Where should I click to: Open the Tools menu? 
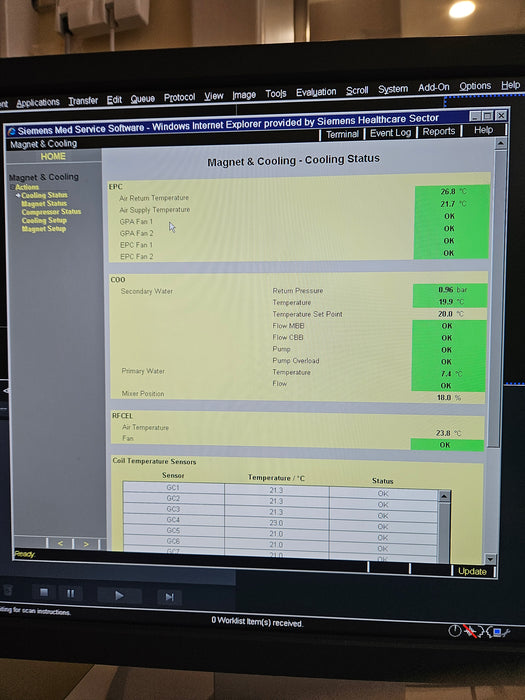click(276, 94)
